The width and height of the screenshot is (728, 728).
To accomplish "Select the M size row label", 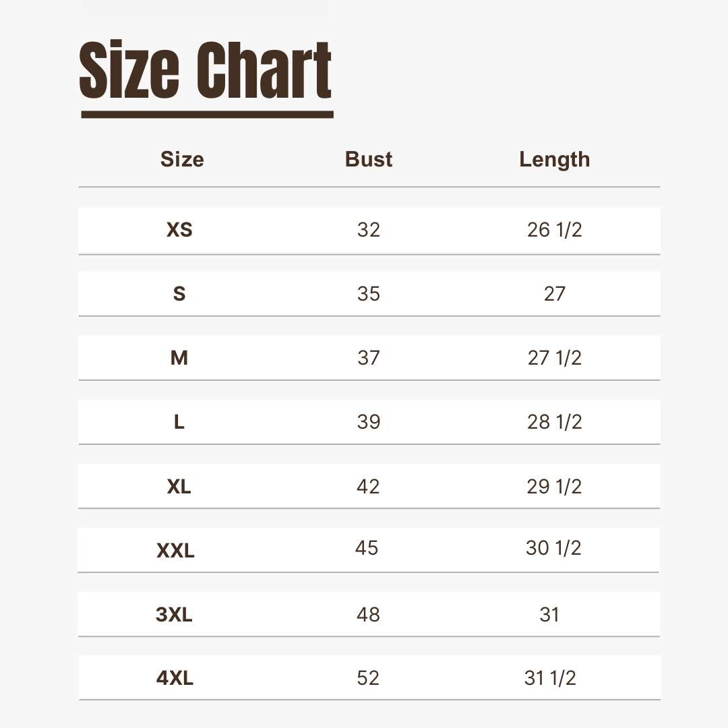I will coord(179,358).
